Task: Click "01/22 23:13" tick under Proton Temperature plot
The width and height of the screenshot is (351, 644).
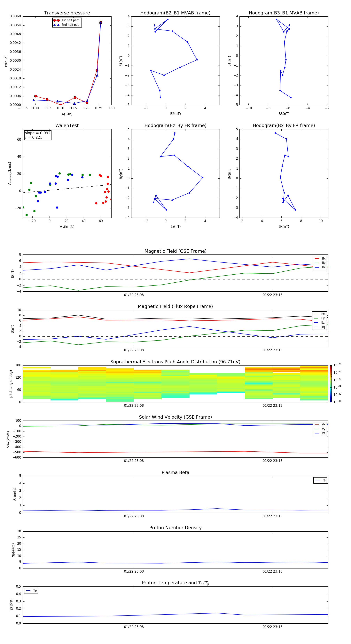Action: (x=272, y=627)
